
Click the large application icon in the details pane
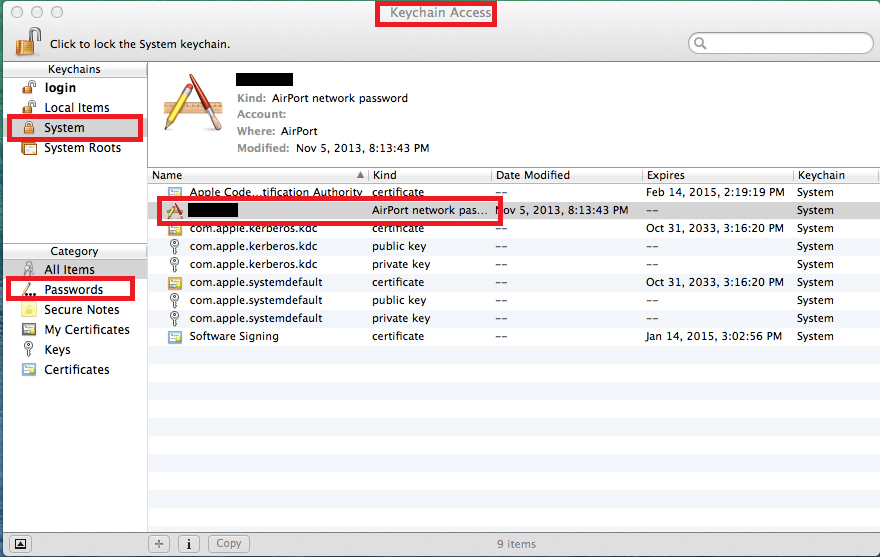(x=194, y=103)
